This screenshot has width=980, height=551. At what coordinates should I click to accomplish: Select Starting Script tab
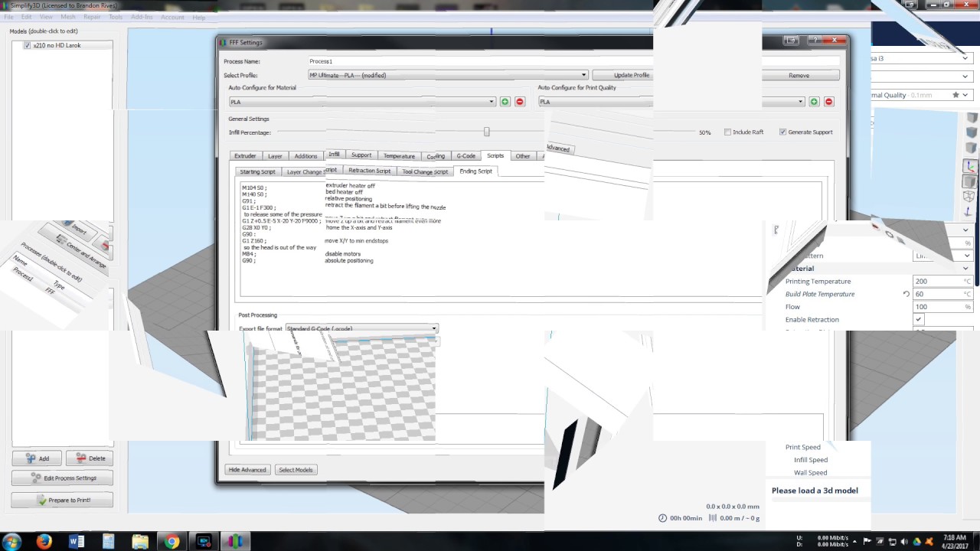coord(257,171)
